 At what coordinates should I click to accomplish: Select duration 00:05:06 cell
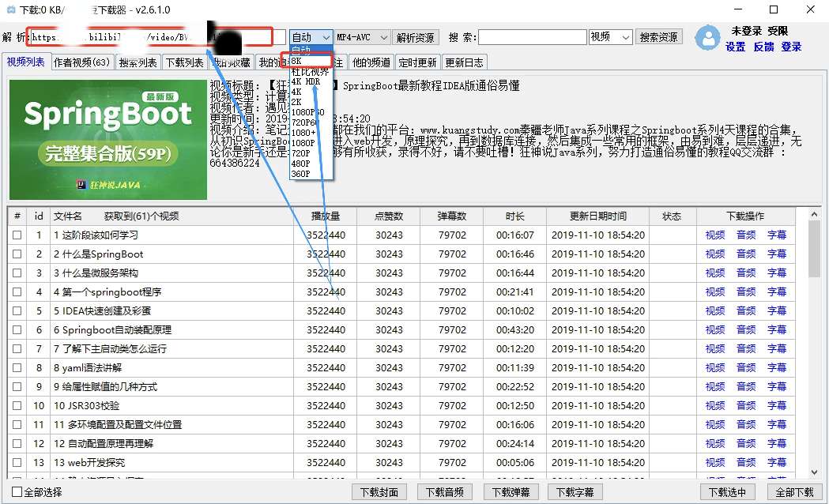(x=515, y=463)
